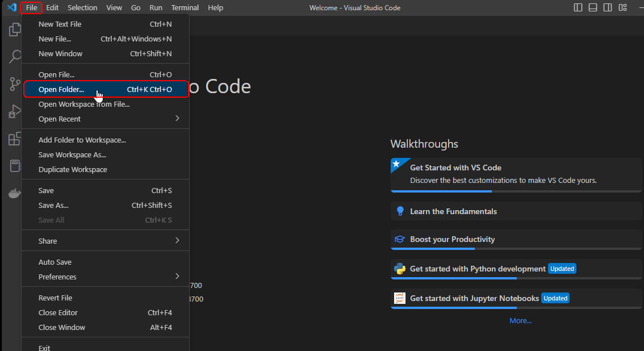Open the Search view in activity bar
644x351 pixels.
(15, 57)
